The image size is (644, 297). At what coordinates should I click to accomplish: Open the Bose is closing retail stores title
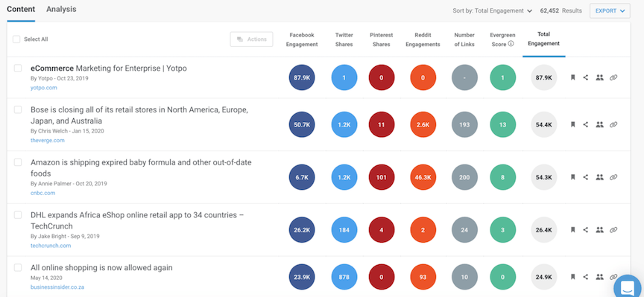139,115
